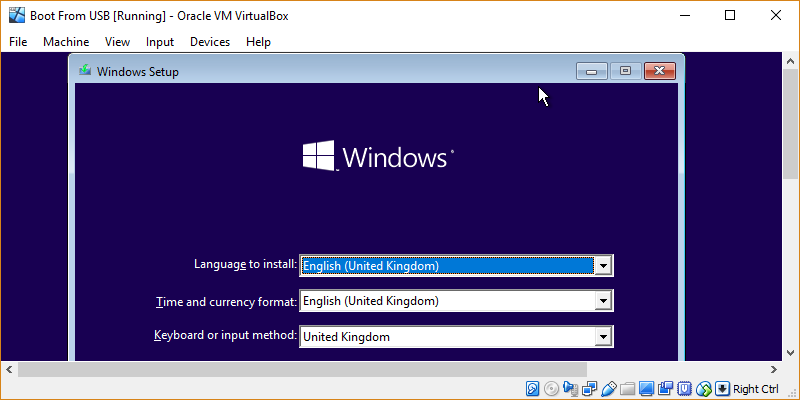Click the network adapters status icon
The width and height of the screenshot is (800, 400).
[x=589, y=389]
